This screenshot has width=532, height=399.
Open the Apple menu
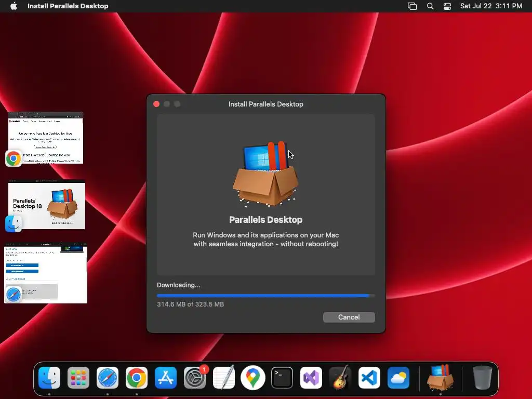point(14,6)
